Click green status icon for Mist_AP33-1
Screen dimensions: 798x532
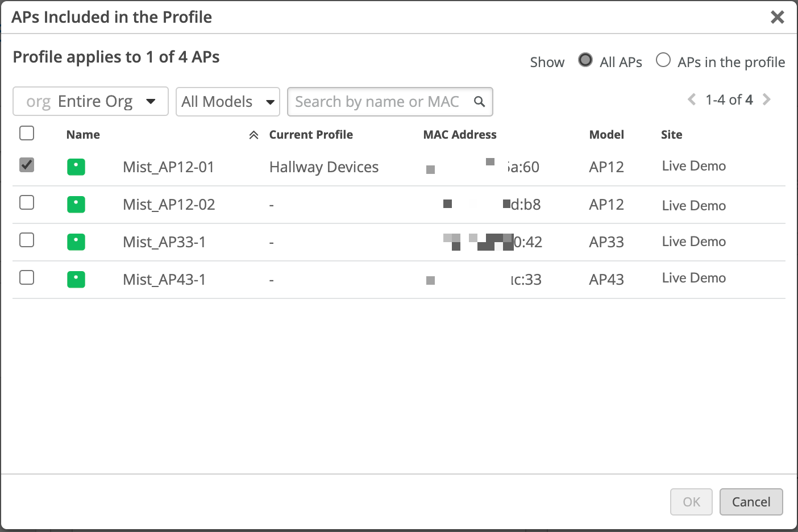(x=76, y=242)
